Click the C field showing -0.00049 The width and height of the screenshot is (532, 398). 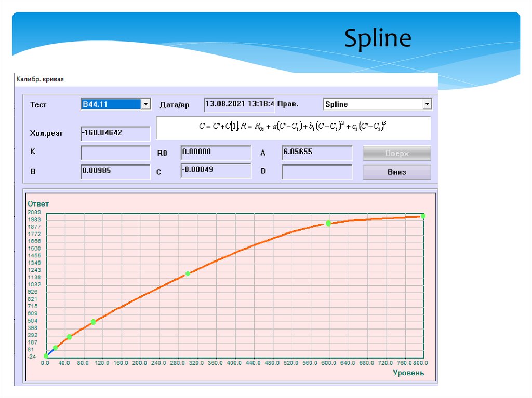coord(216,171)
